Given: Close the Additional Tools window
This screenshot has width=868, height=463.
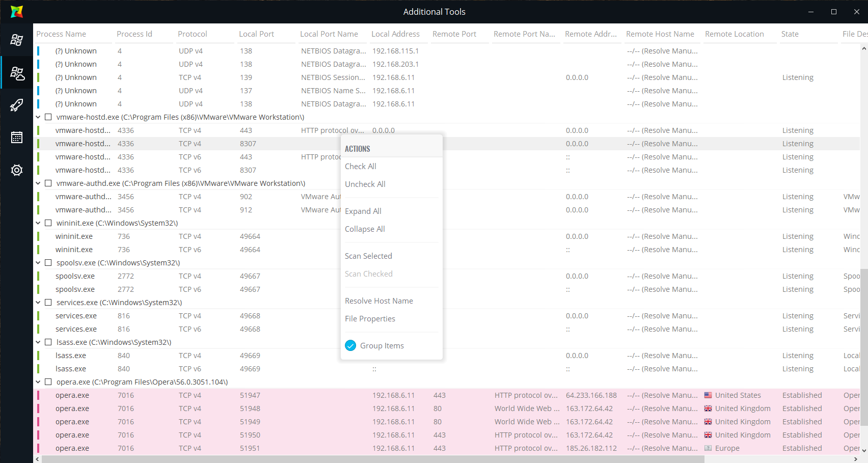Looking at the screenshot, I should click(x=857, y=12).
